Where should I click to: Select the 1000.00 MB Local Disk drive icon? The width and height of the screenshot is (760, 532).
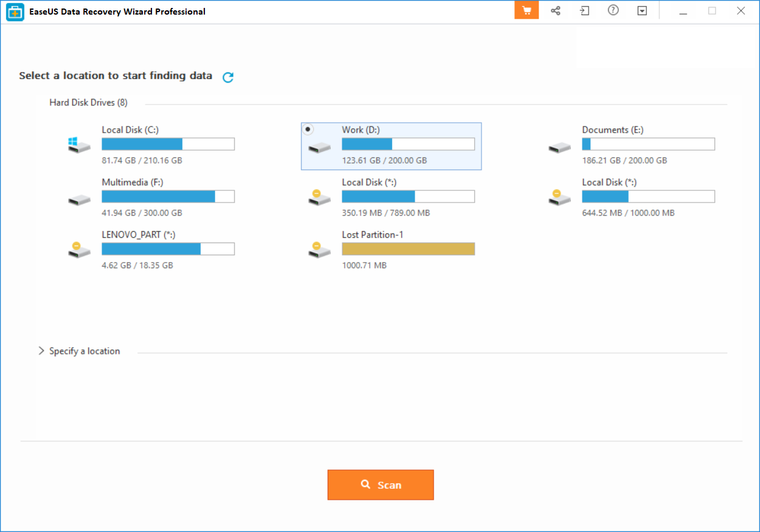pos(559,197)
